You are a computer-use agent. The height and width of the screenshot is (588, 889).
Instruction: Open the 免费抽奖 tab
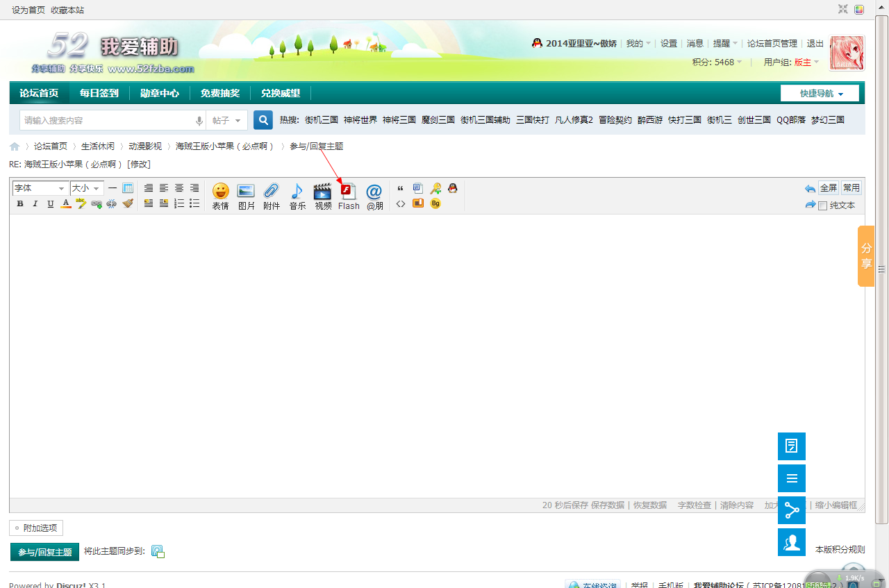coord(219,93)
